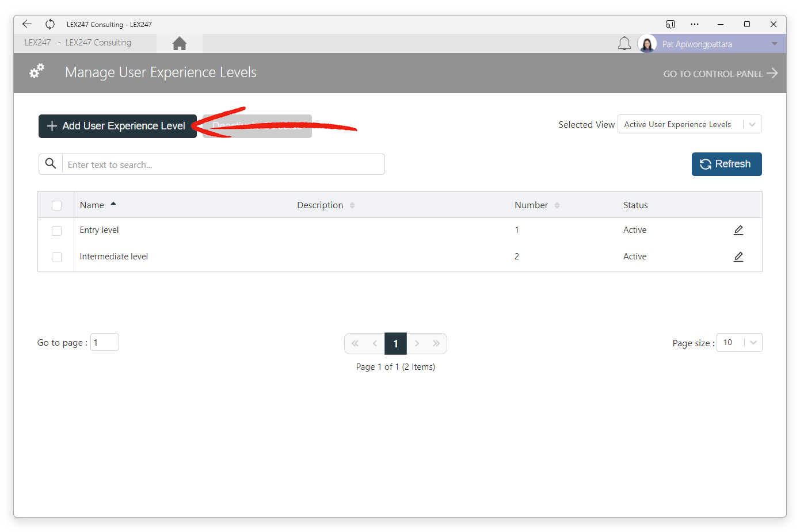Click the search magnifier icon
This screenshot has height=532, width=800.
tap(51, 164)
